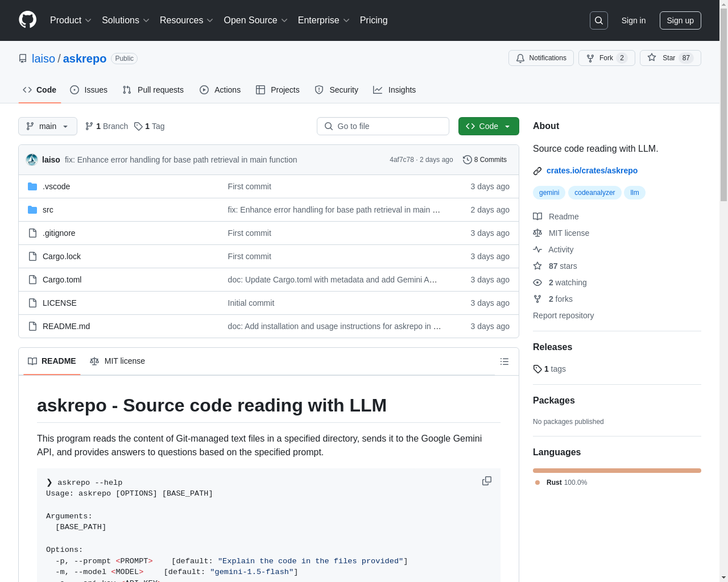Click 1 tags link under Releases
The width and height of the screenshot is (728, 582).
pos(549,369)
